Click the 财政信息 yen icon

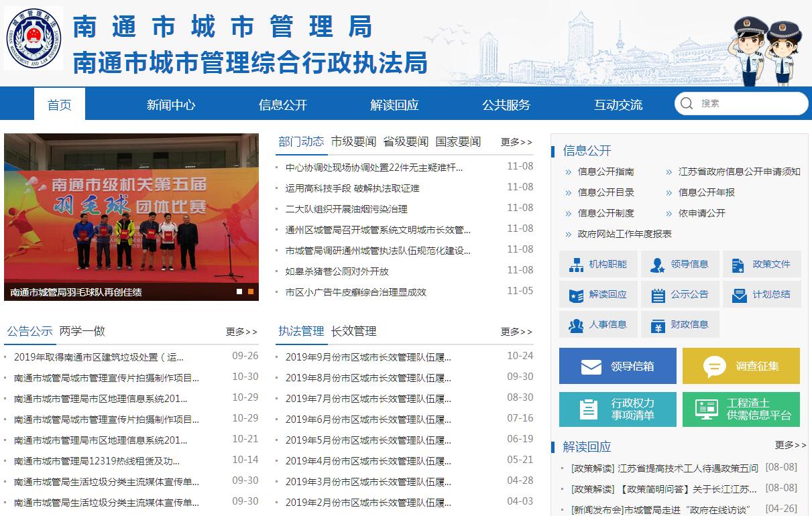point(657,325)
